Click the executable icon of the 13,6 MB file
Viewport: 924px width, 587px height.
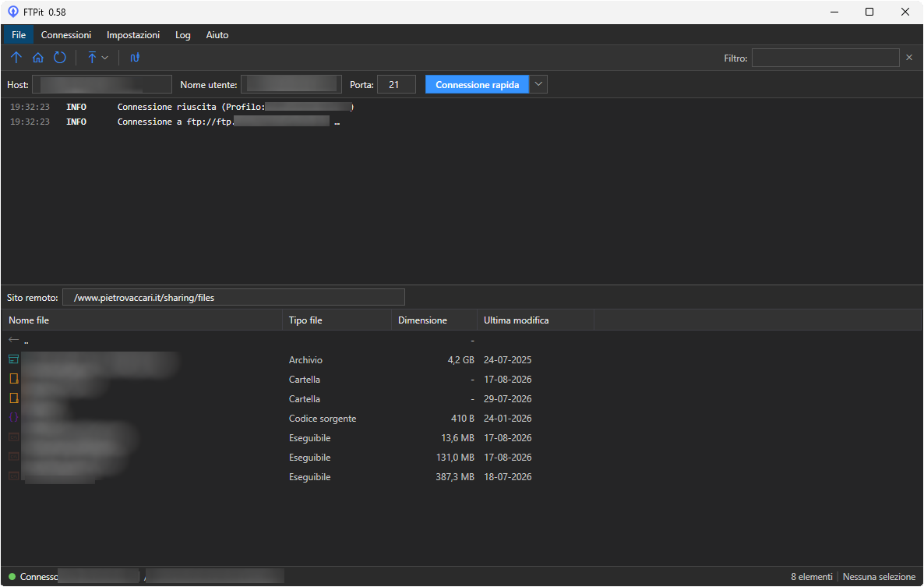coord(13,437)
